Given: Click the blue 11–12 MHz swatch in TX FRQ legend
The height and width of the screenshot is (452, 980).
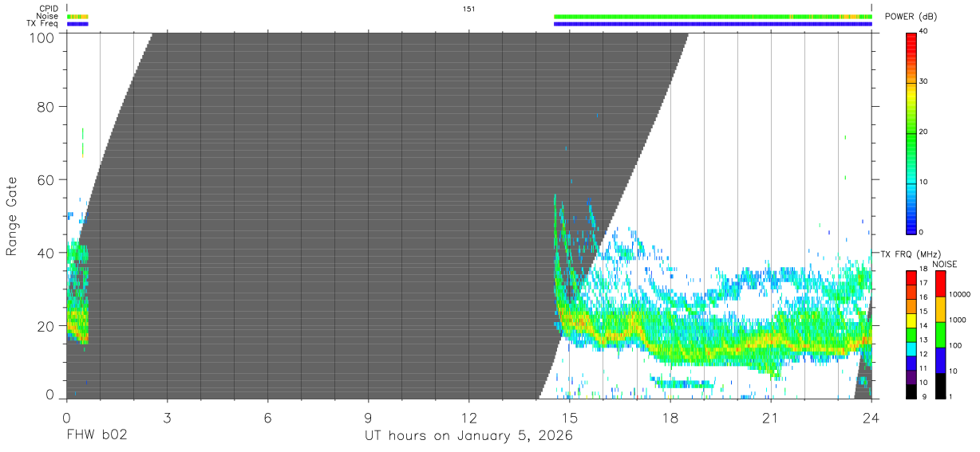Looking at the screenshot, I should pos(911,363).
